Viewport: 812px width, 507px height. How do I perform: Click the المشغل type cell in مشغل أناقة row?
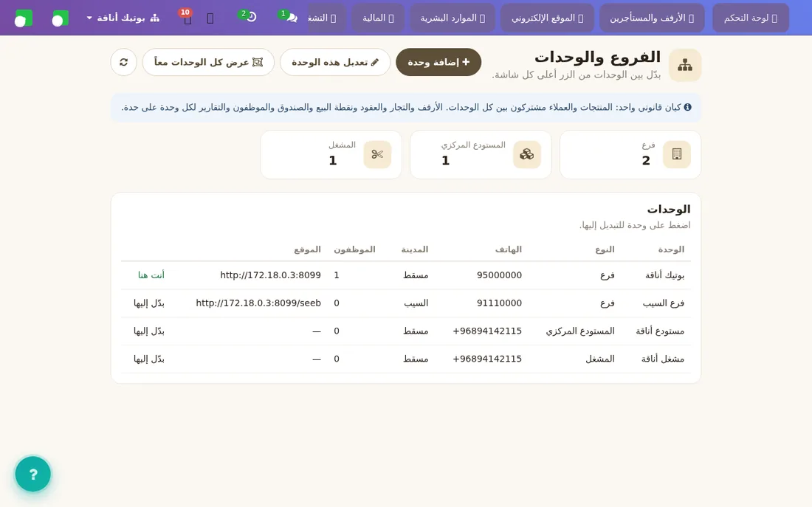pos(600,359)
